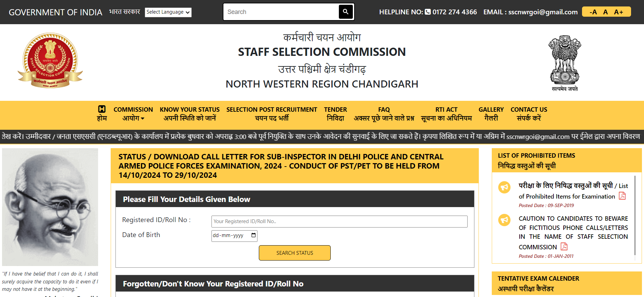644x297 pixels.
Task: Decrease font size with -A
Action: (593, 12)
